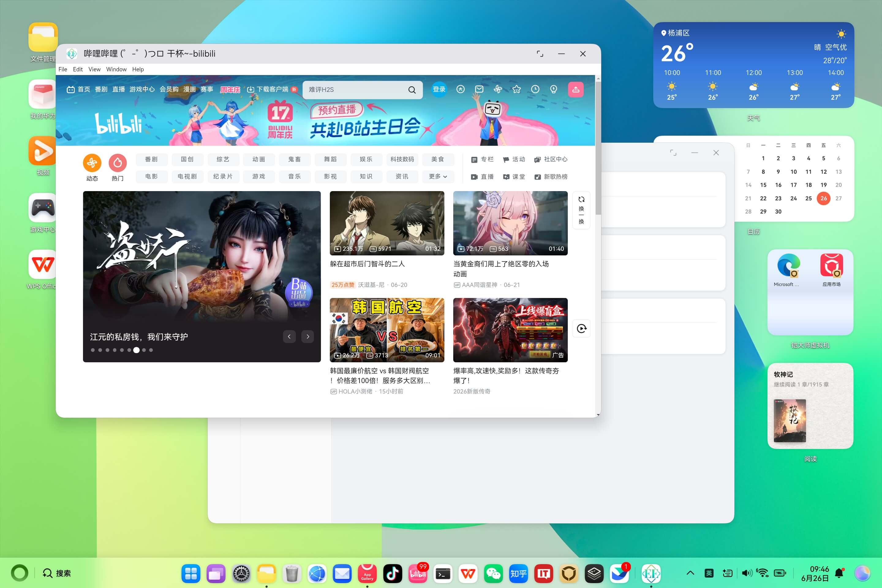Screen dimensions: 882x588
Task: Select the 鬼畜 category button
Action: pyautogui.click(x=295, y=159)
